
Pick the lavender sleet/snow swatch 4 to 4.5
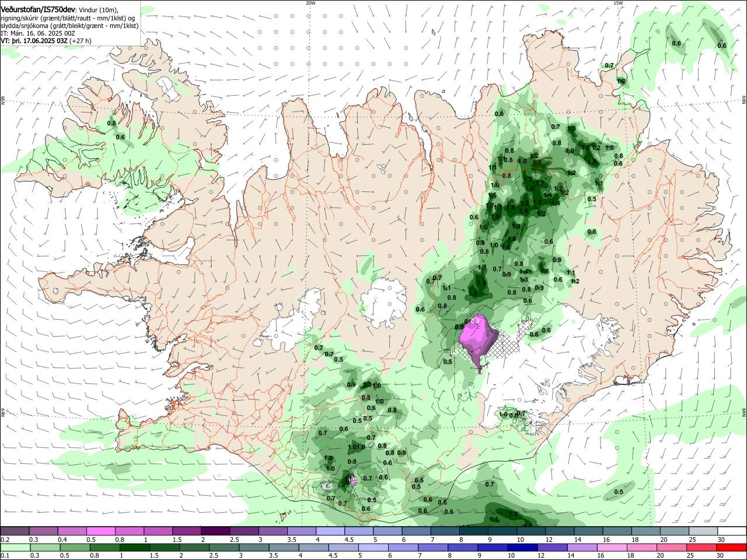pos(329,531)
